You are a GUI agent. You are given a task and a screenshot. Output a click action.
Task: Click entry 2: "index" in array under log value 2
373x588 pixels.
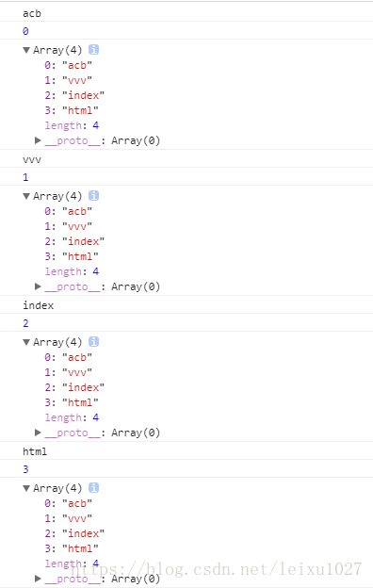point(74,387)
